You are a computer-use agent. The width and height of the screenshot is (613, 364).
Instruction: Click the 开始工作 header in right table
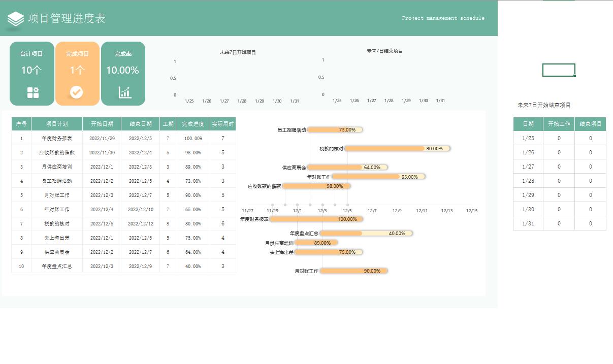[559, 124]
